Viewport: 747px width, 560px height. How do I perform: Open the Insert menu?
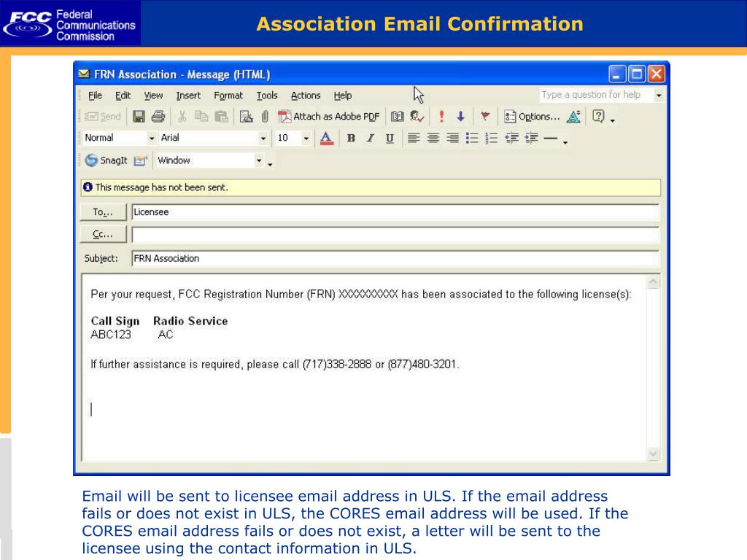(188, 96)
